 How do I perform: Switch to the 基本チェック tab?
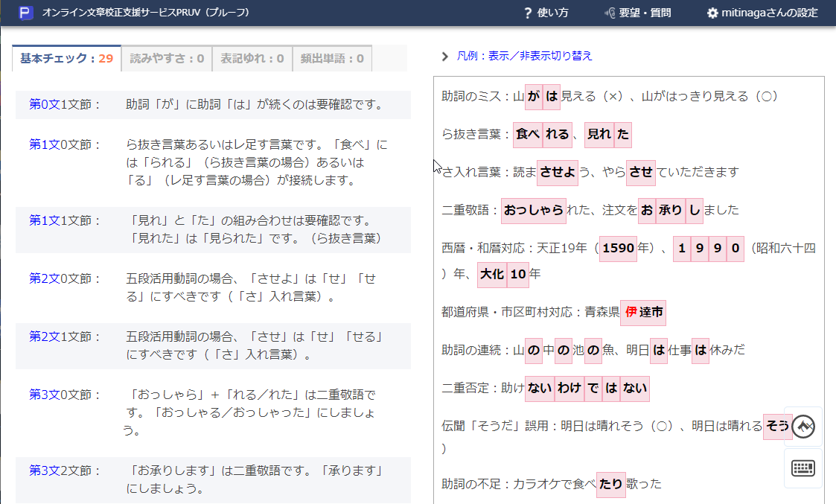click(x=66, y=58)
